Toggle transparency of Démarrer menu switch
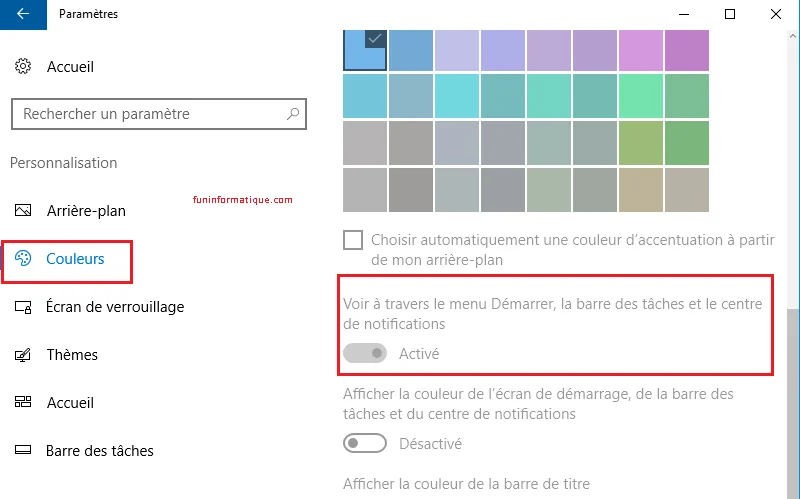Image resolution: width=800 pixels, height=499 pixels. [365, 353]
